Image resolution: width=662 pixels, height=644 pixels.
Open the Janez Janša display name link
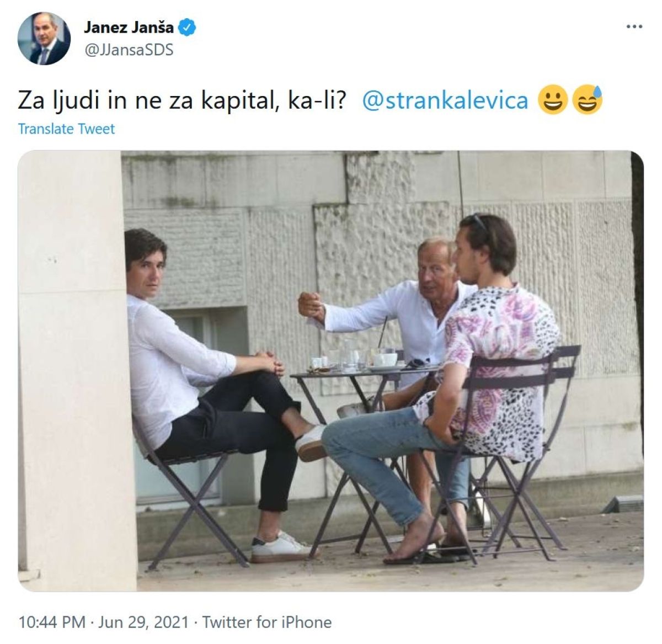coord(129,27)
